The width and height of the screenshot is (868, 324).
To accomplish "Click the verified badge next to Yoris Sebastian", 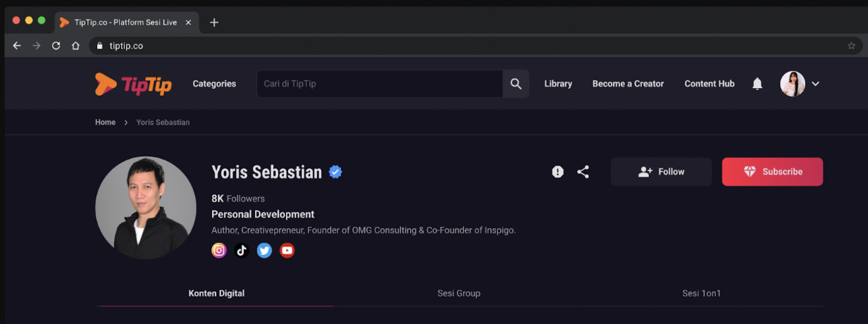I will [335, 172].
